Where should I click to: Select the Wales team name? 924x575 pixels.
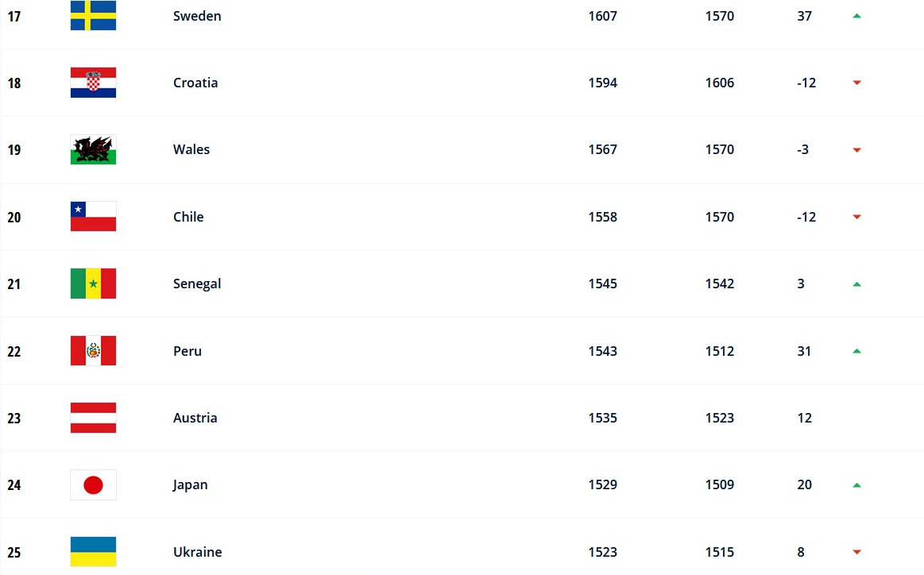(x=191, y=149)
